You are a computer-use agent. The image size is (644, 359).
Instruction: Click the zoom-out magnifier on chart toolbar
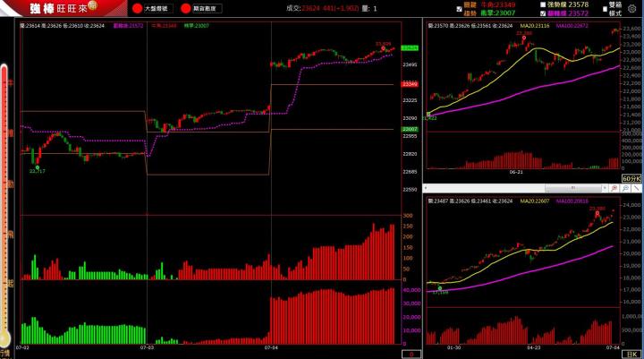625,189
